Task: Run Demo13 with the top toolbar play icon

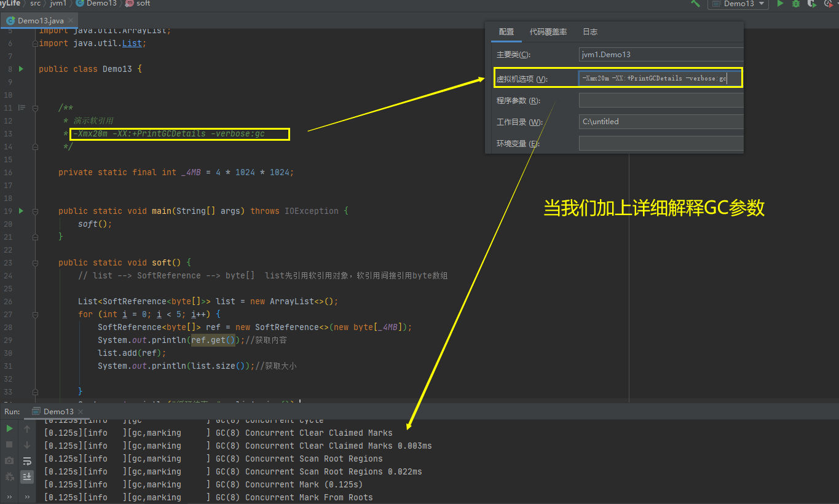Action: tap(780, 4)
